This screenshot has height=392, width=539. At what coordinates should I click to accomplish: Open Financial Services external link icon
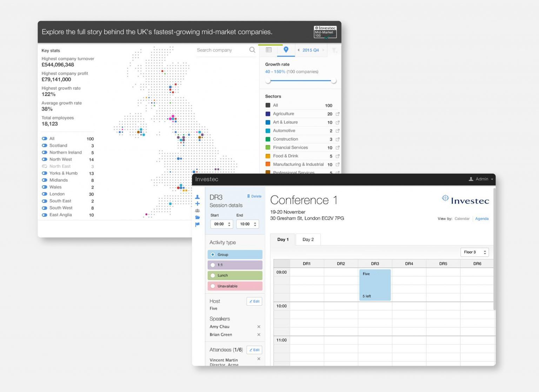(338, 148)
